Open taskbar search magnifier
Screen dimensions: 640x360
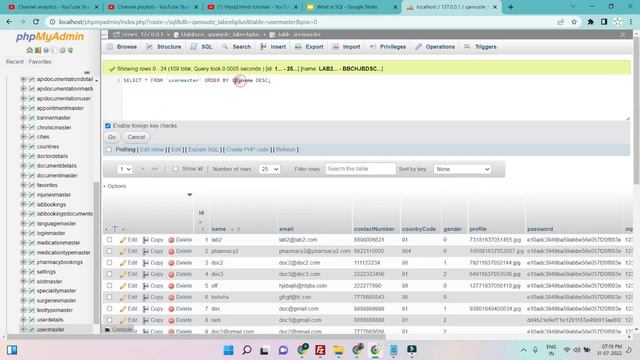click(247, 350)
